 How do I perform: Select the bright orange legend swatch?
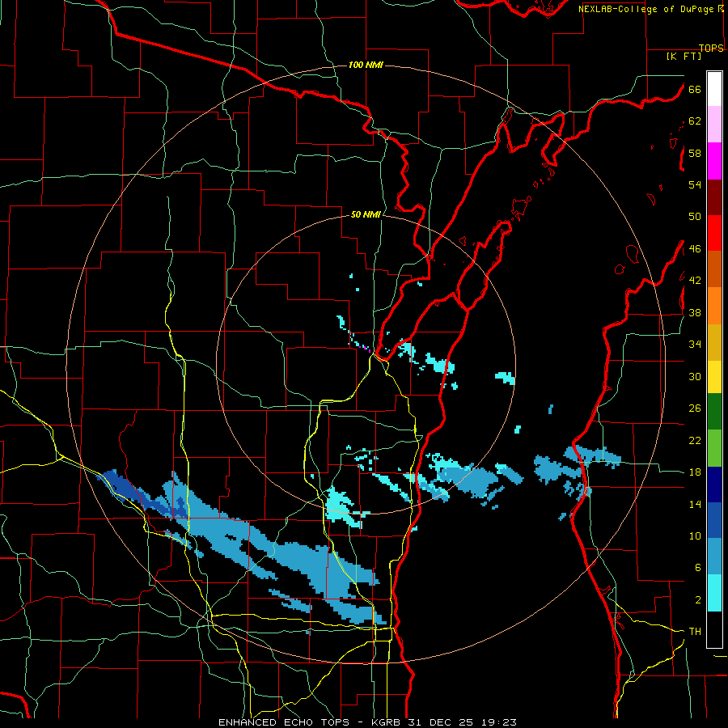[x=714, y=306]
